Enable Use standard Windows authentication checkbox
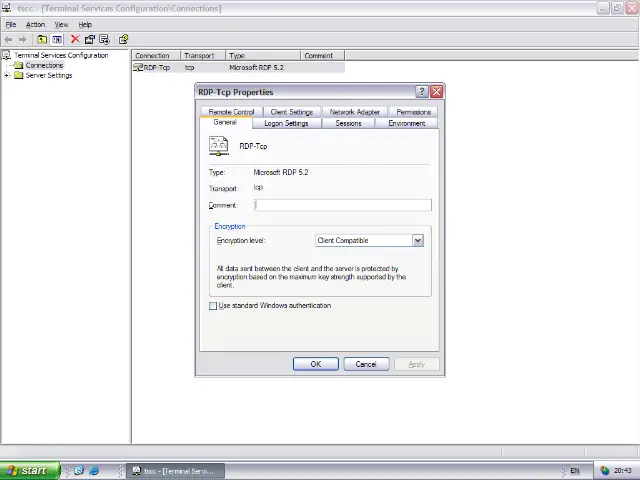Screen dimensions: 640x480 pos(213,306)
